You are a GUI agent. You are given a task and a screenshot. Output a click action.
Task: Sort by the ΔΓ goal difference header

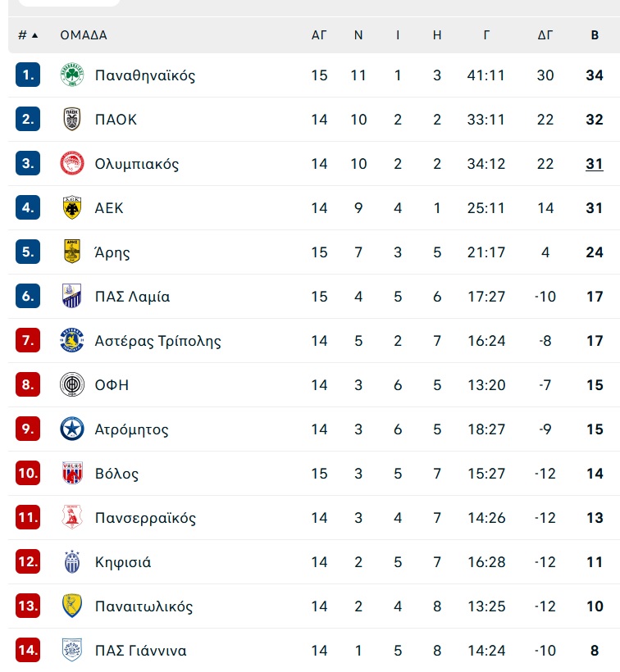(x=545, y=35)
